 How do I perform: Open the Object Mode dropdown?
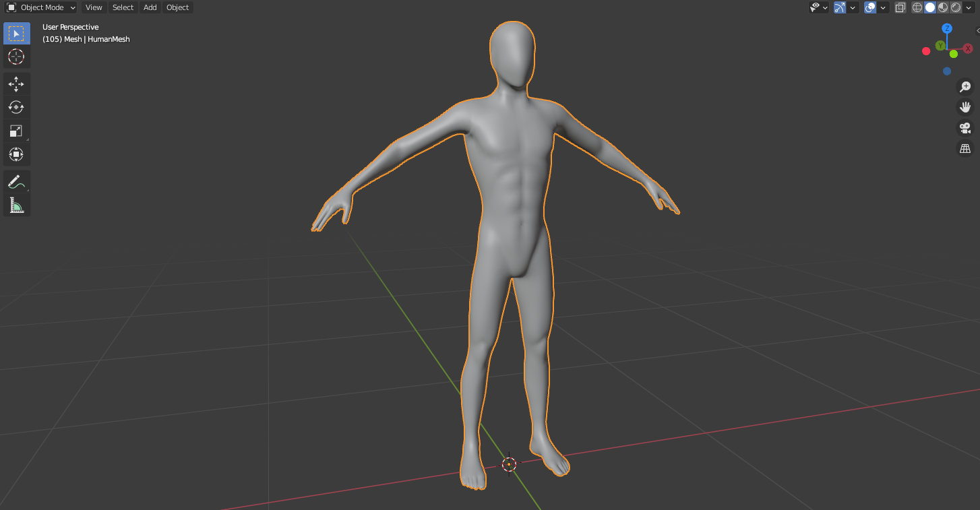41,7
